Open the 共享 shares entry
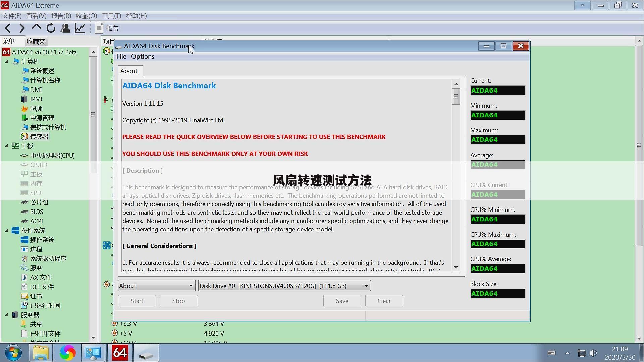Screen dimensions: 644x362 tap(36, 324)
